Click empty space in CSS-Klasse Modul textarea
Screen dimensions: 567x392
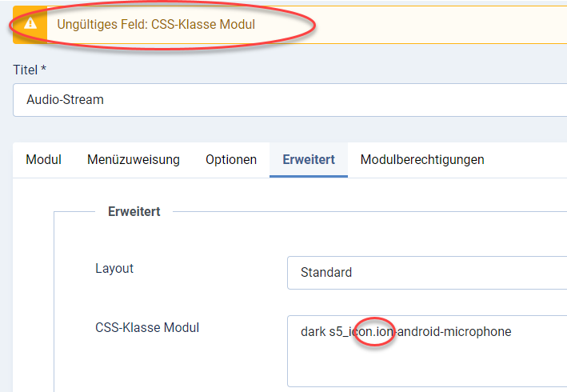pyautogui.click(x=424, y=364)
